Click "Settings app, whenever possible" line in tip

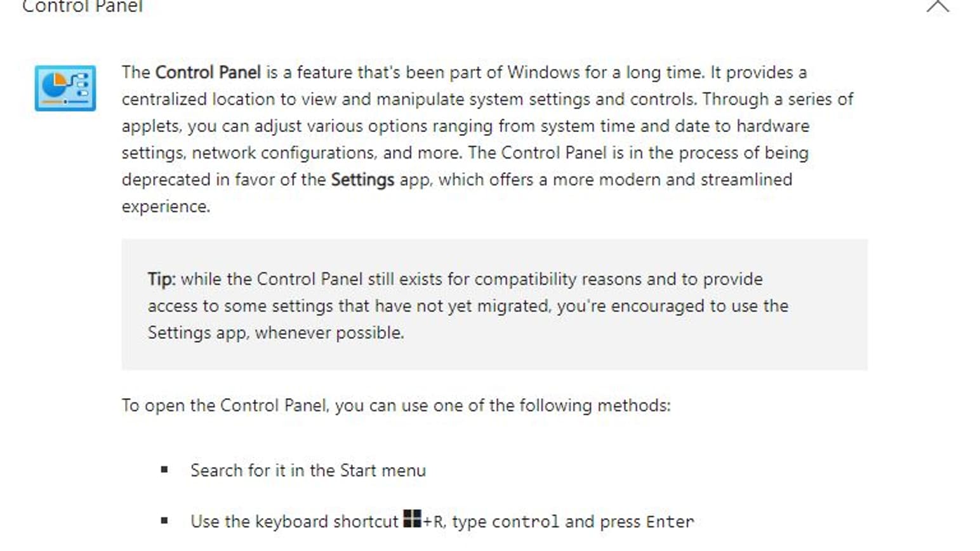275,333
